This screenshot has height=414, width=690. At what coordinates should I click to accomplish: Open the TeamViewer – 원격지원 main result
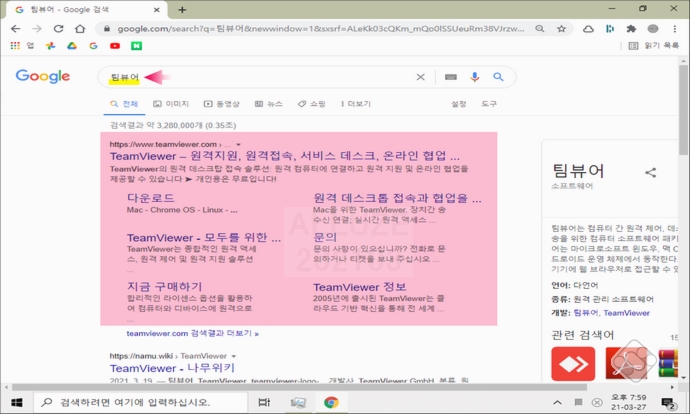285,156
